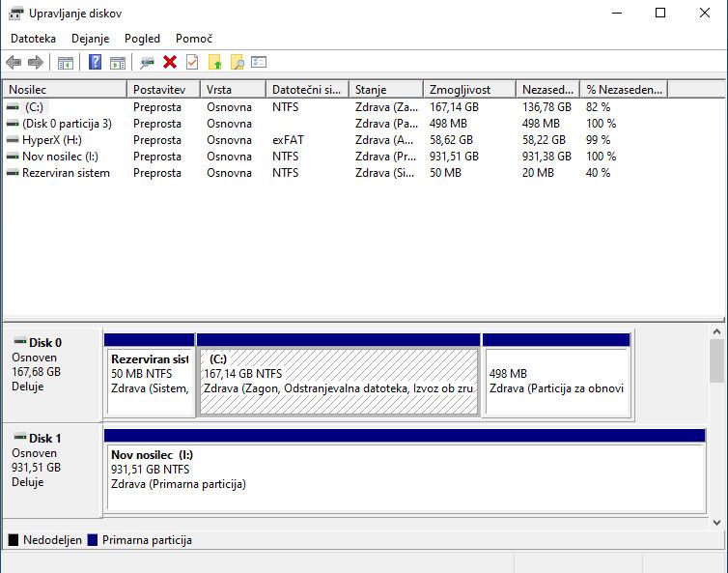728x573 pixels.
Task: Click the disk pane scrollbar thumb
Action: [x=716, y=360]
